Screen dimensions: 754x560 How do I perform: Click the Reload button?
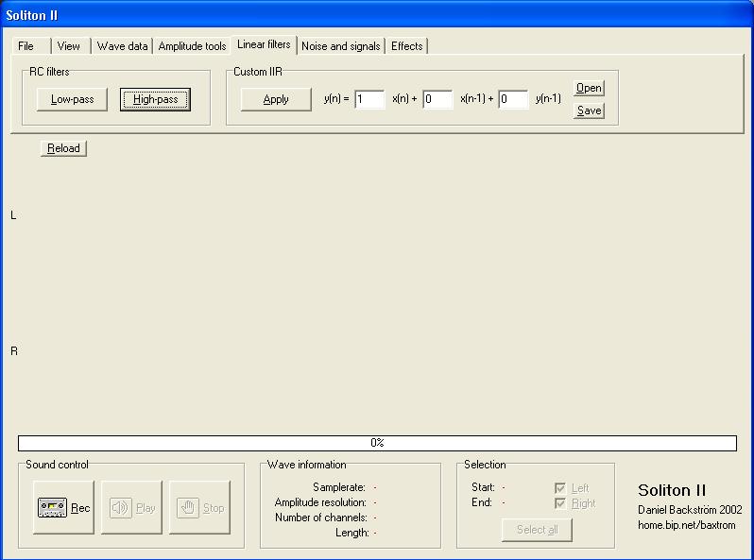(63, 148)
